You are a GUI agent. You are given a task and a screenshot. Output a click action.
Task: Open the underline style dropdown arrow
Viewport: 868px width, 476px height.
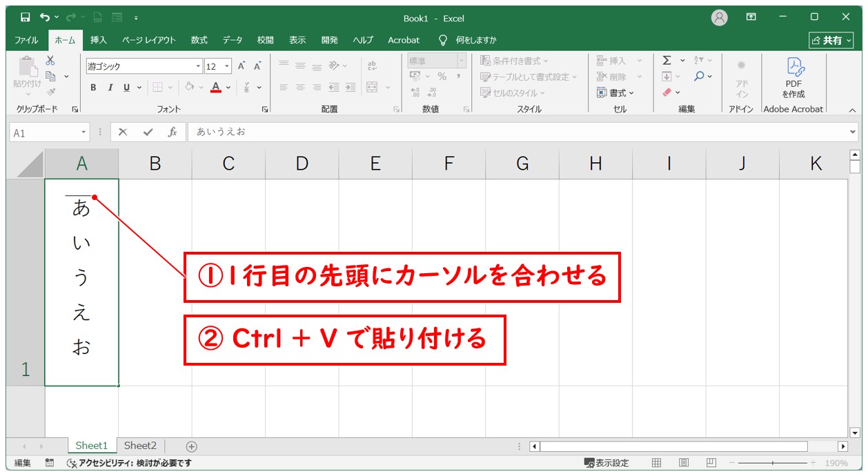139,88
